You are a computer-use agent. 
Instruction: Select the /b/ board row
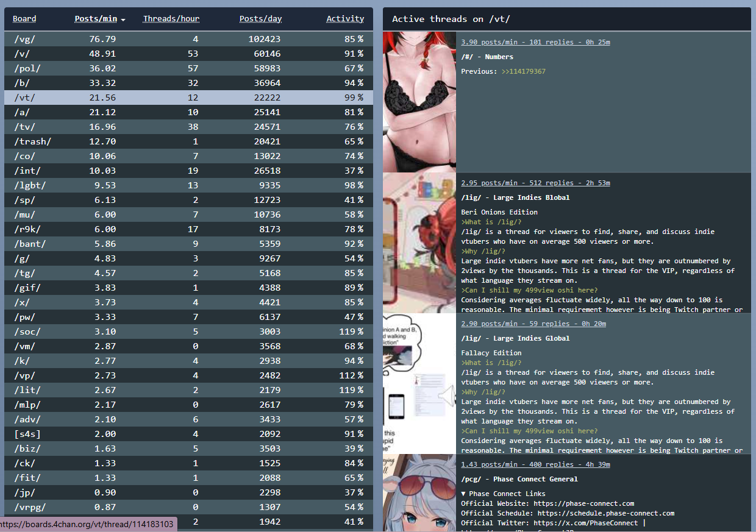point(188,83)
